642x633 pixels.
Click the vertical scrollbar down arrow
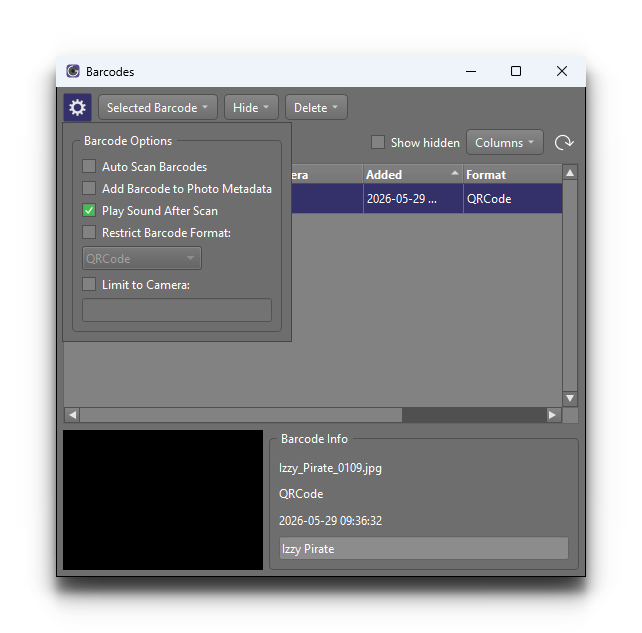point(570,398)
